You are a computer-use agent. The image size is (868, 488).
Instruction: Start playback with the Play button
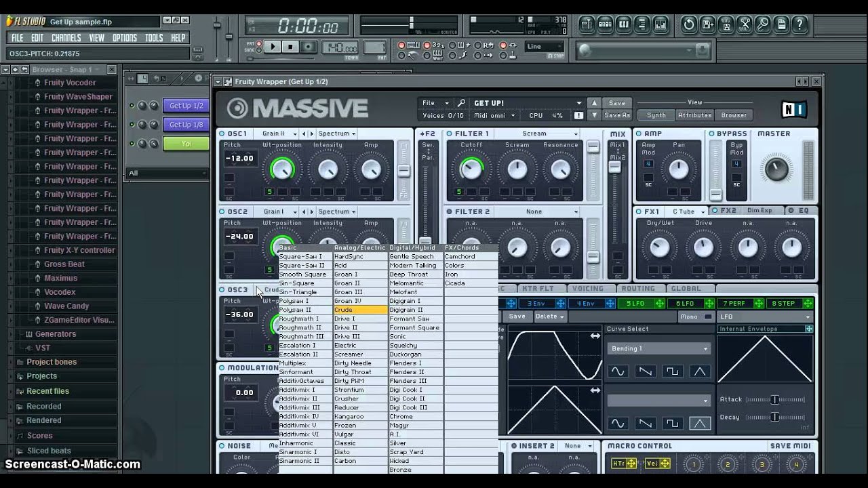(x=273, y=47)
